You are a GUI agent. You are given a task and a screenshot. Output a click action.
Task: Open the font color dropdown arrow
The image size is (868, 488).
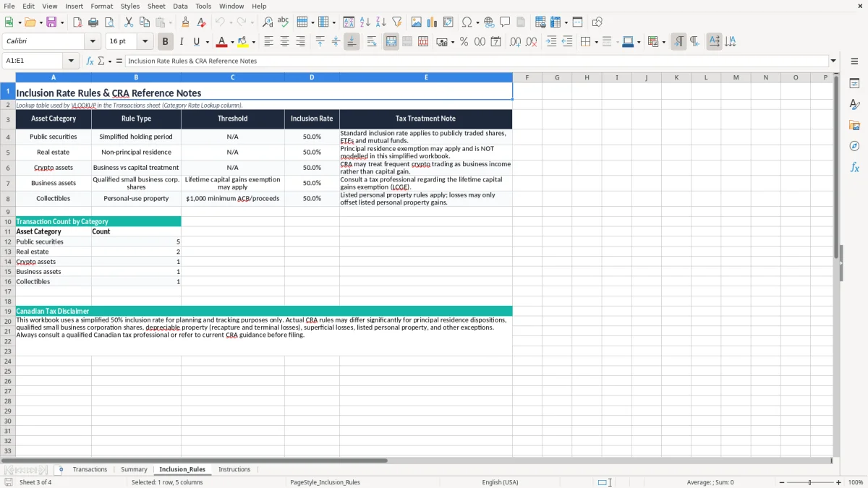(x=232, y=42)
